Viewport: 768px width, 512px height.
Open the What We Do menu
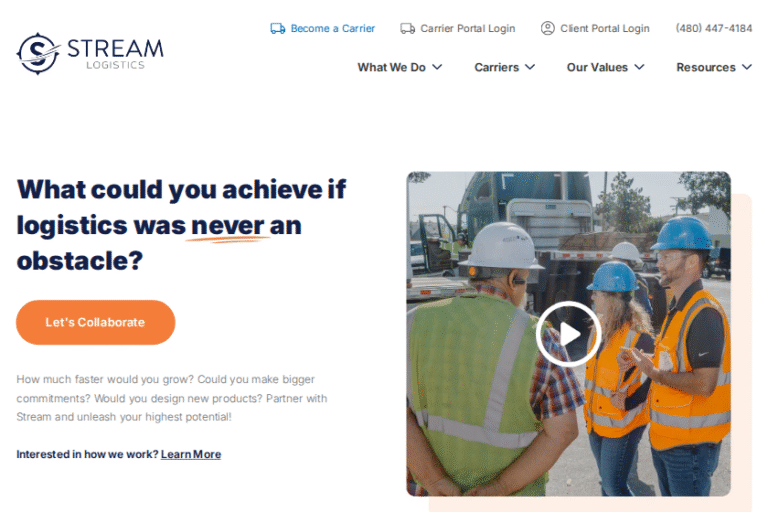click(x=391, y=67)
